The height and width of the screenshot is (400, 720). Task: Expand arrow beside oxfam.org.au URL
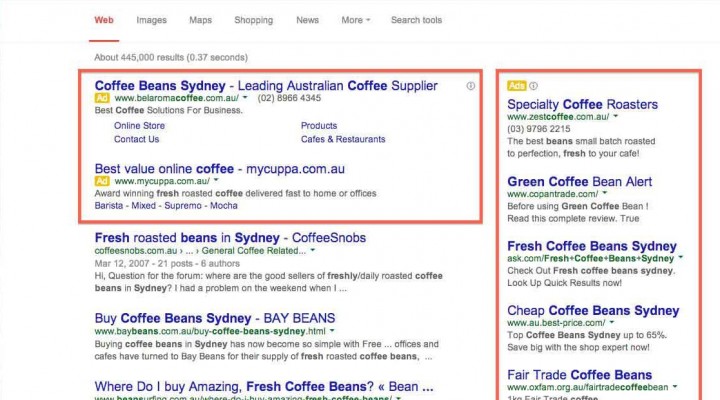pos(675,387)
